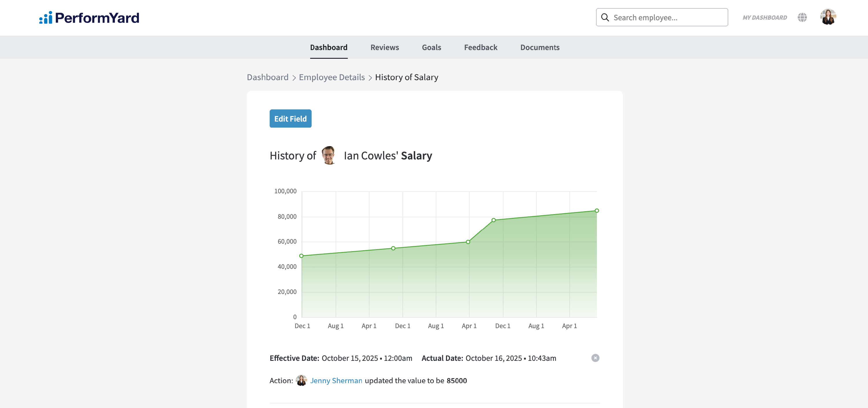Screen dimensions: 868x408
Task: Click Jenny Sherman's small avatar
Action: tap(301, 381)
